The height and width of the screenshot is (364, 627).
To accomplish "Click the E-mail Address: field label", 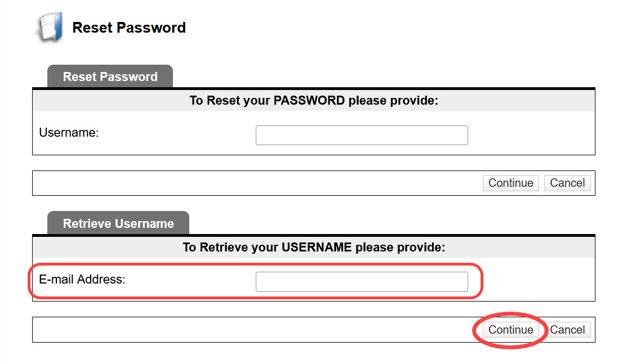I will click(x=82, y=279).
